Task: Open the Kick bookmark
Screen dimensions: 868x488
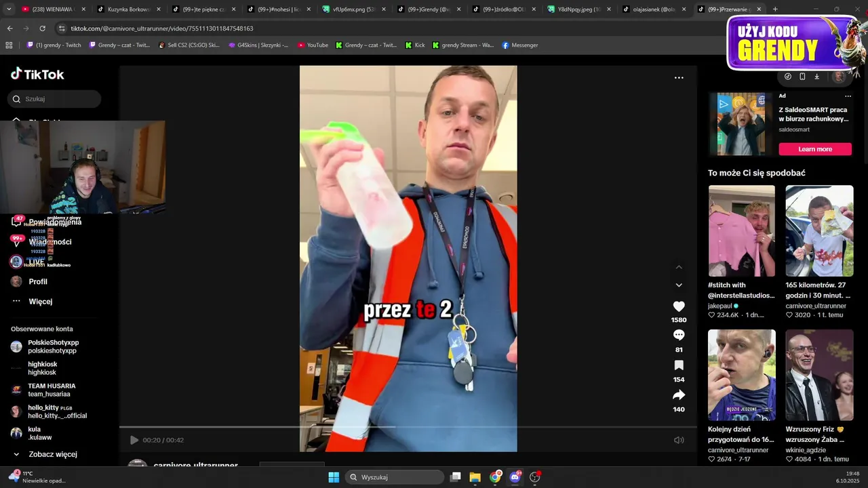Action: [x=415, y=45]
